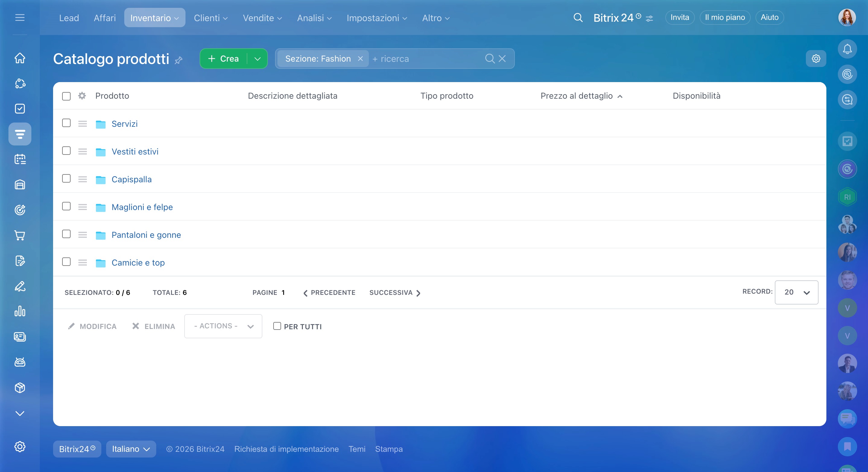Open the calendar icon in left sidebar
Screen dimensions: 868x472
click(x=20, y=159)
